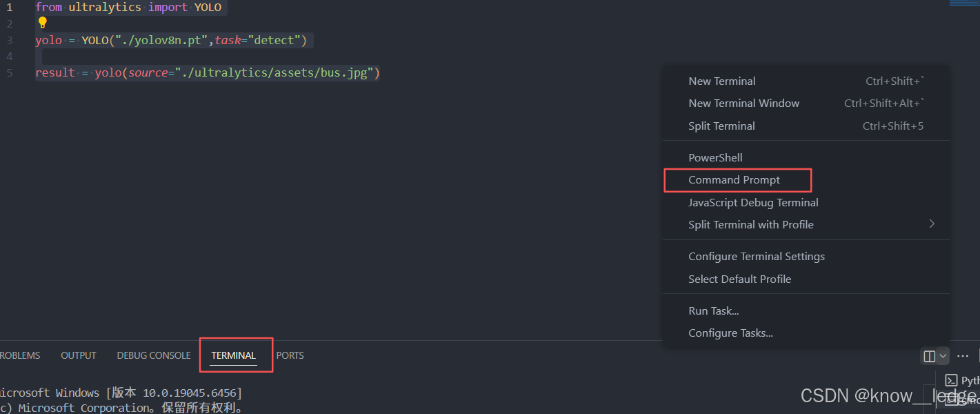Switch to the PORTS panel tab
This screenshot has width=980, height=414.
(x=290, y=356)
